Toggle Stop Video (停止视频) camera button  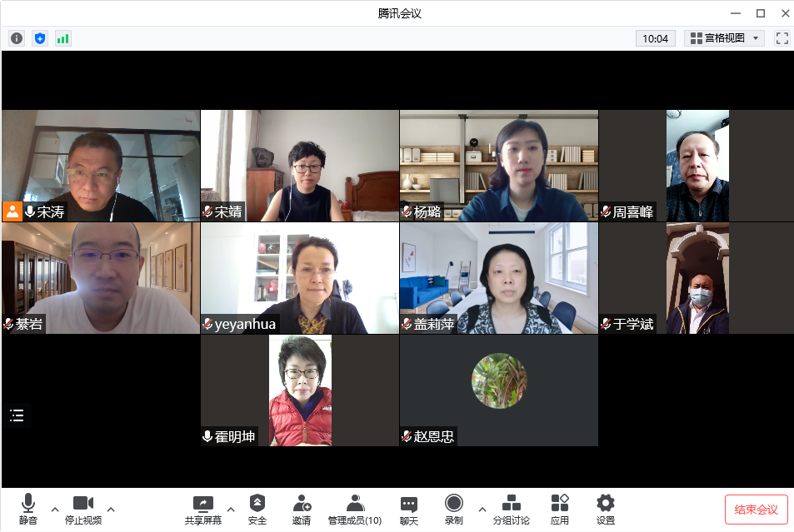(x=83, y=509)
